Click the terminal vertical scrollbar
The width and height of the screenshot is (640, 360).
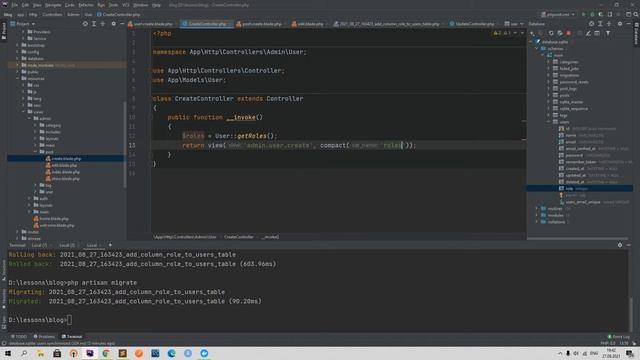[x=631, y=313]
